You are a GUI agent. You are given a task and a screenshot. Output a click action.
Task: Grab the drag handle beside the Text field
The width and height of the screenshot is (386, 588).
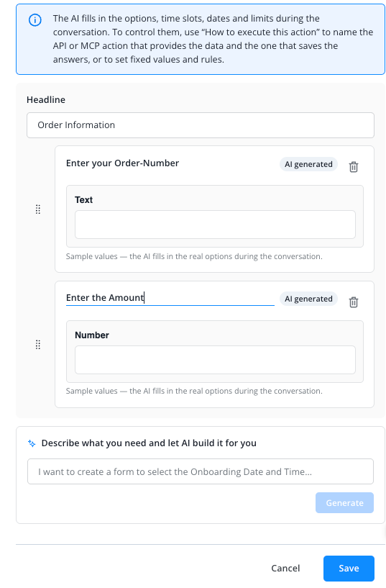(x=38, y=209)
